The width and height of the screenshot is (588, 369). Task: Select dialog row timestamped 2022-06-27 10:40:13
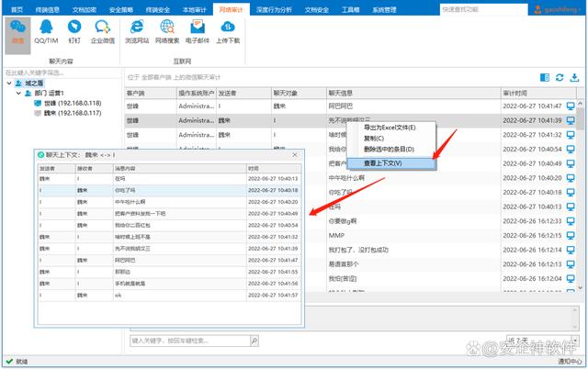point(169,179)
